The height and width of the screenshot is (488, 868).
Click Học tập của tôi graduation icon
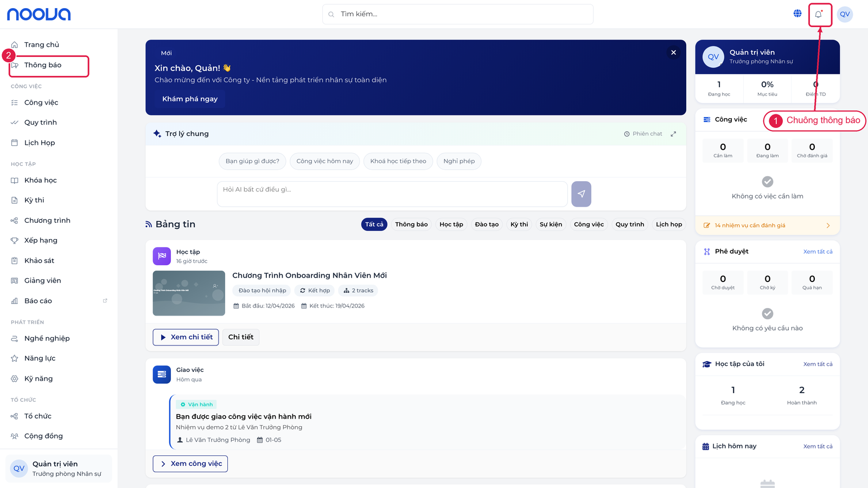[x=706, y=364]
